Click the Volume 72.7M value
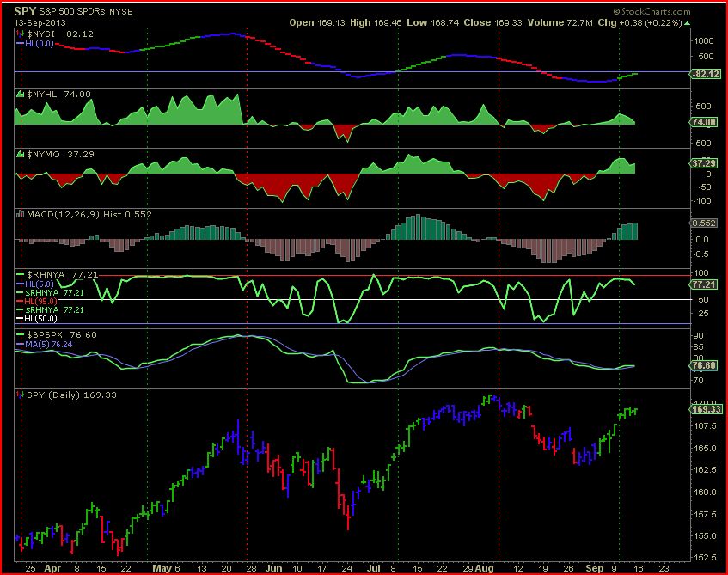 (x=560, y=22)
